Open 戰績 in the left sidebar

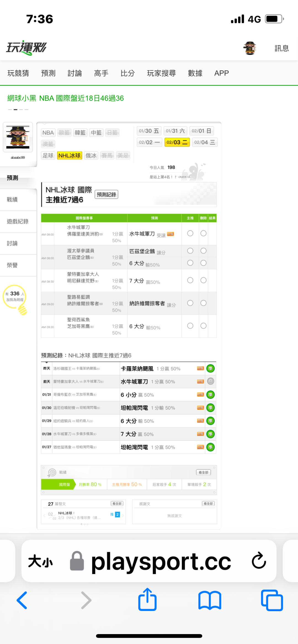18,200
